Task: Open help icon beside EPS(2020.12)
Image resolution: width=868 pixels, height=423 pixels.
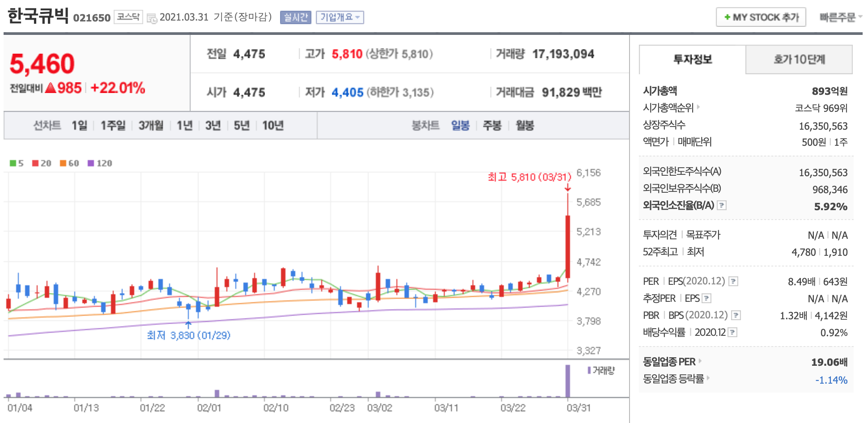Action: click(733, 281)
